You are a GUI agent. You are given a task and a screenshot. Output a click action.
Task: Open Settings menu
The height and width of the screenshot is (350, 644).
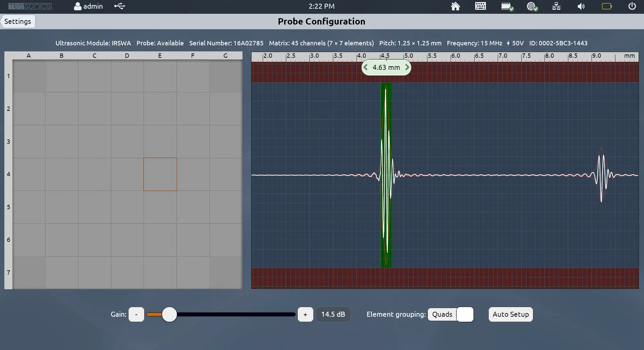[18, 21]
